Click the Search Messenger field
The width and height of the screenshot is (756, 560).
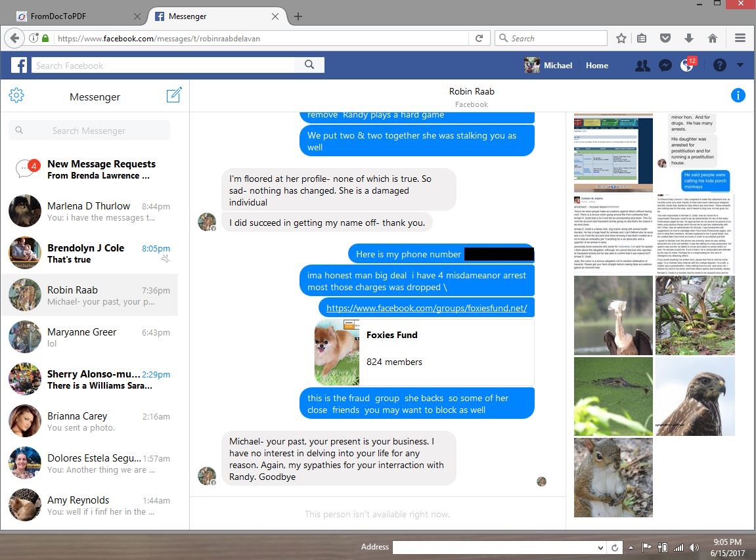click(89, 130)
